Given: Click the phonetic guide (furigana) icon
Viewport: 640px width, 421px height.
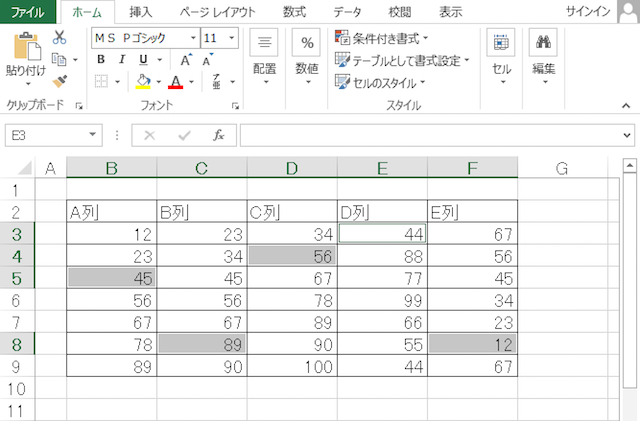Looking at the screenshot, I should 216,81.
